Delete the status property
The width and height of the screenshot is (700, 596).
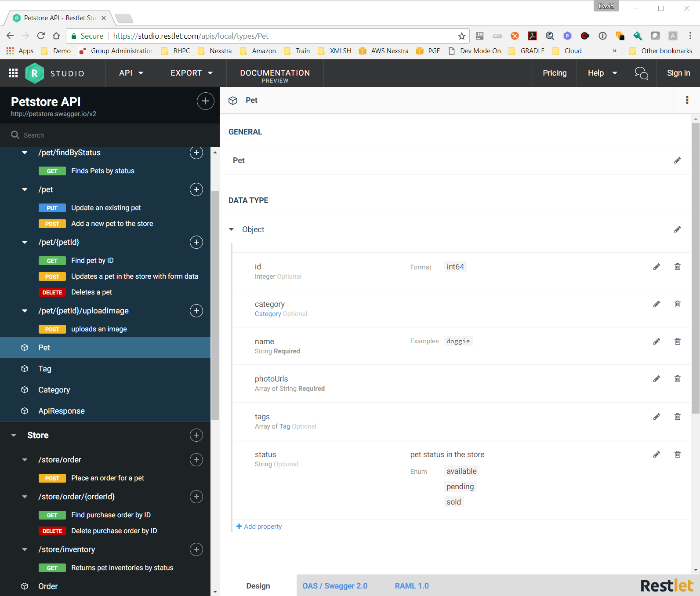point(678,454)
